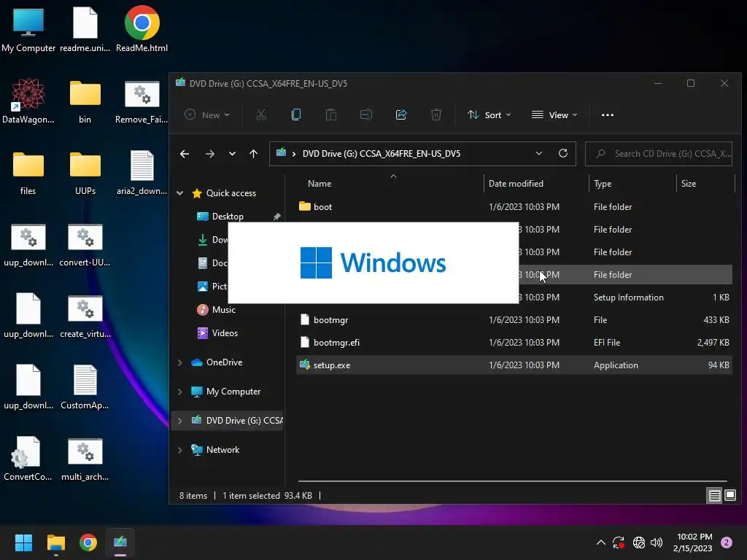Select the DataWagon desktop shortcut

point(28,101)
